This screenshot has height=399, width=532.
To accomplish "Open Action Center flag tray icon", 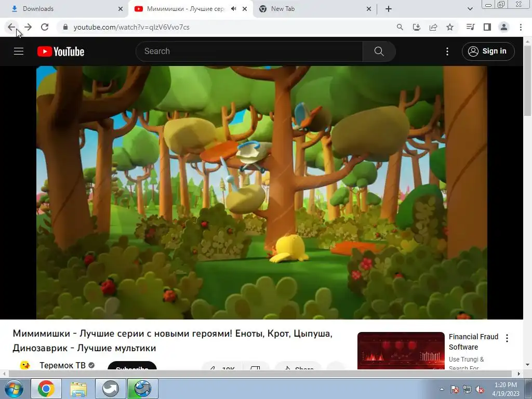I will tap(455, 389).
